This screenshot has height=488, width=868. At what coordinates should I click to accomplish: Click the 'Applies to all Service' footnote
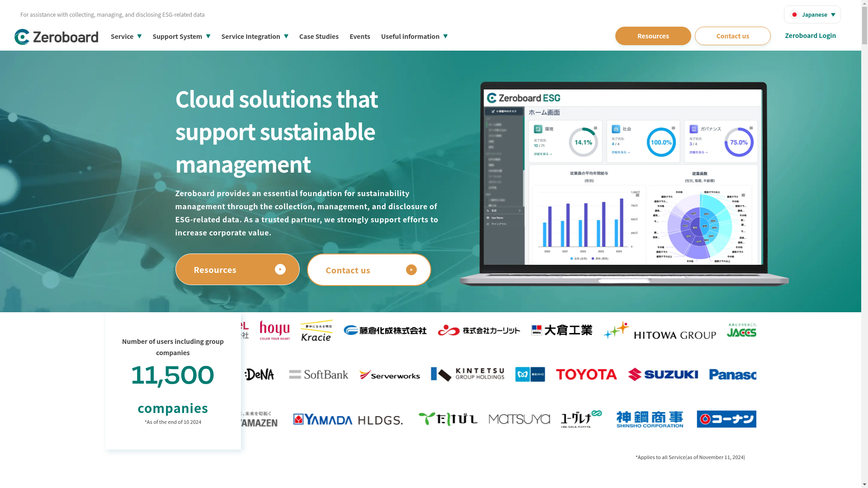[690, 457]
